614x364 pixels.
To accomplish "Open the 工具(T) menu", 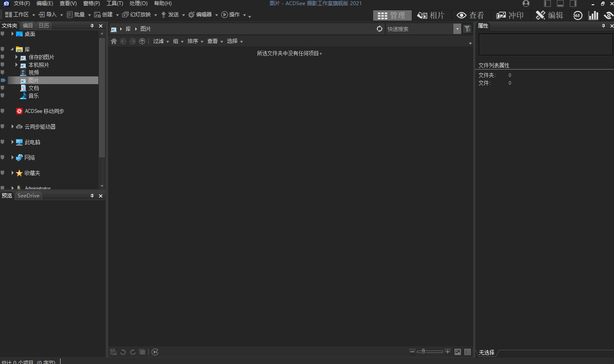I will tap(115, 3).
